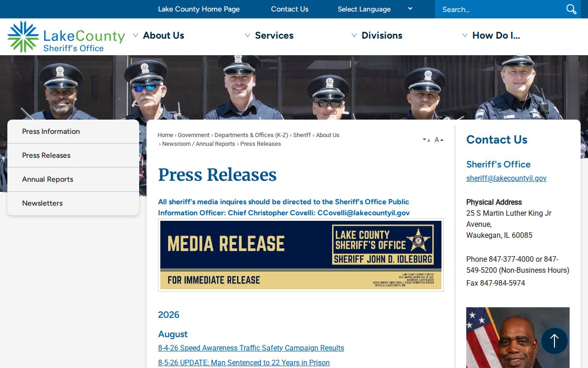Click the Departments & Offices (K-Z) breadcrumb
Screen dimensions: 588x368
click(251, 135)
